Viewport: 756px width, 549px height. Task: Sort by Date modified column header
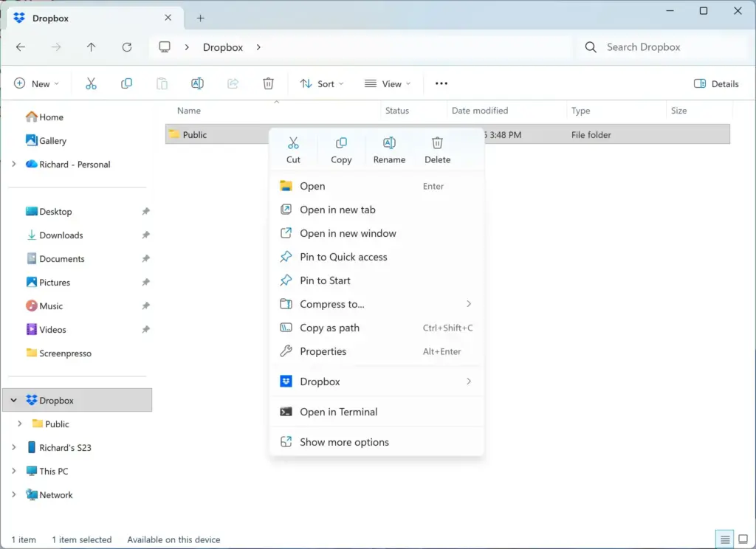point(480,111)
